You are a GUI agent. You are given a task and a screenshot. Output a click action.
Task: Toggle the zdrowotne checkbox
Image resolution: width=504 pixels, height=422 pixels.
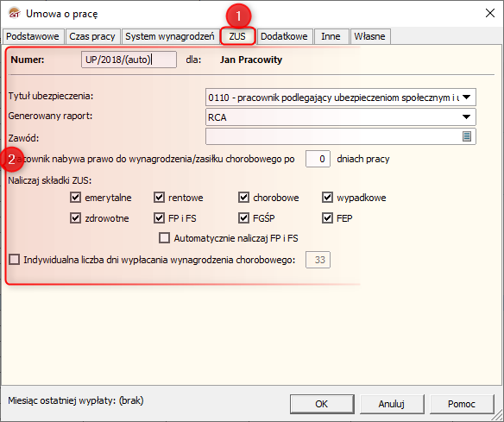tap(75, 218)
